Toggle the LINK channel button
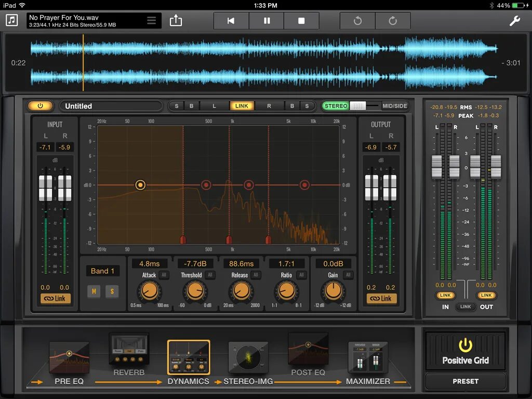 (242, 106)
